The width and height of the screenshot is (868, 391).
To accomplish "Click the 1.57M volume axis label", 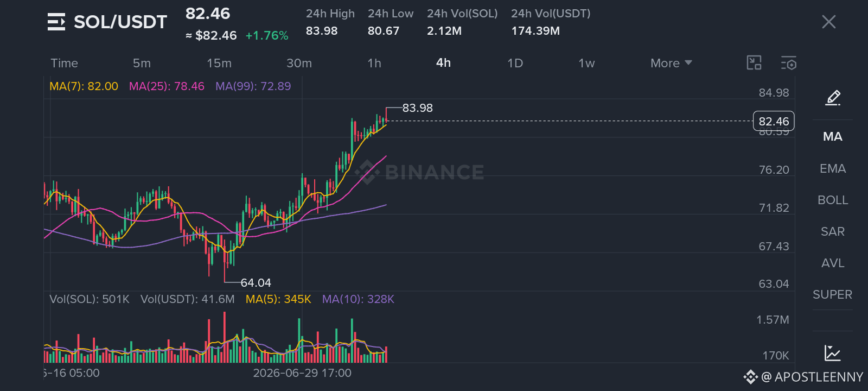I will 773,320.
